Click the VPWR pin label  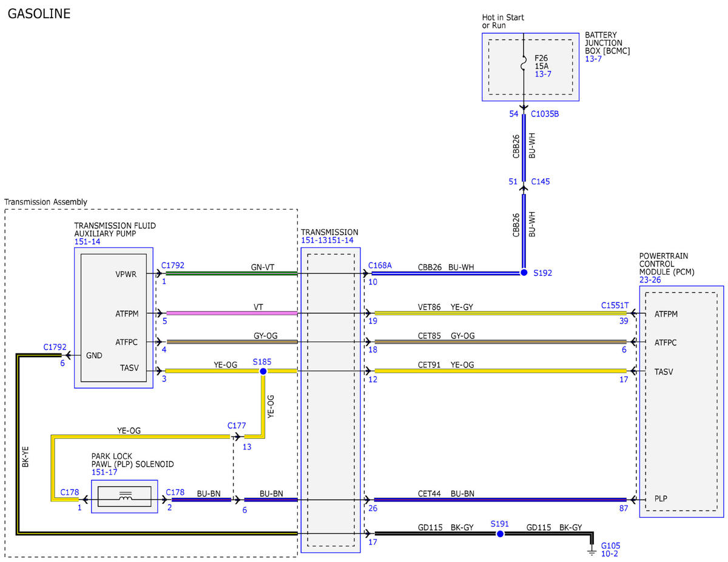[126, 274]
